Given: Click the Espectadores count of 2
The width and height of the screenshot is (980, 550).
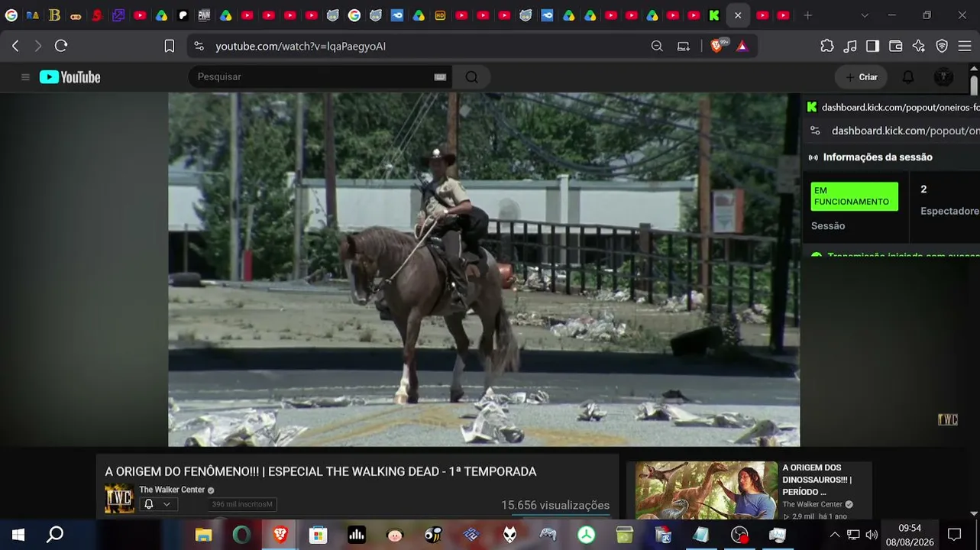Looking at the screenshot, I should 923,189.
